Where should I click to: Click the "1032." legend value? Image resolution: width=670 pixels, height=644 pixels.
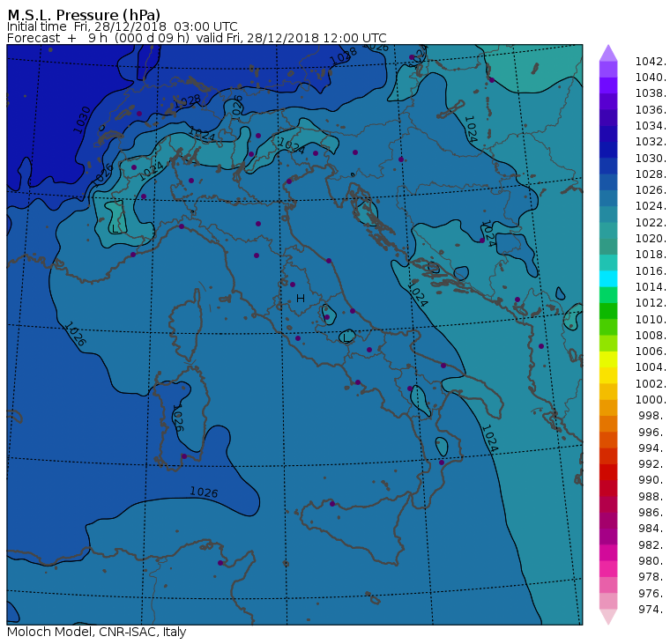click(x=651, y=142)
